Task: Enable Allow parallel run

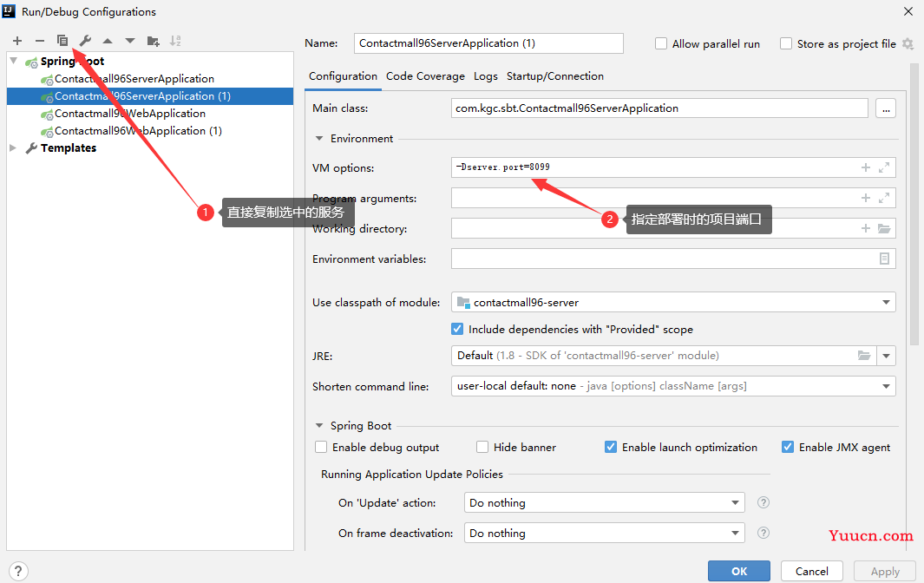Action: pyautogui.click(x=661, y=43)
